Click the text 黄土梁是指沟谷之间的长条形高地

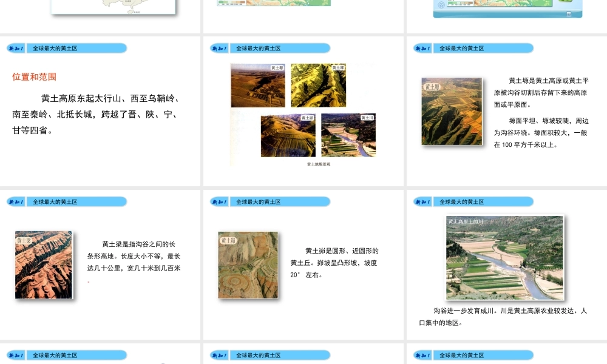coord(134,256)
